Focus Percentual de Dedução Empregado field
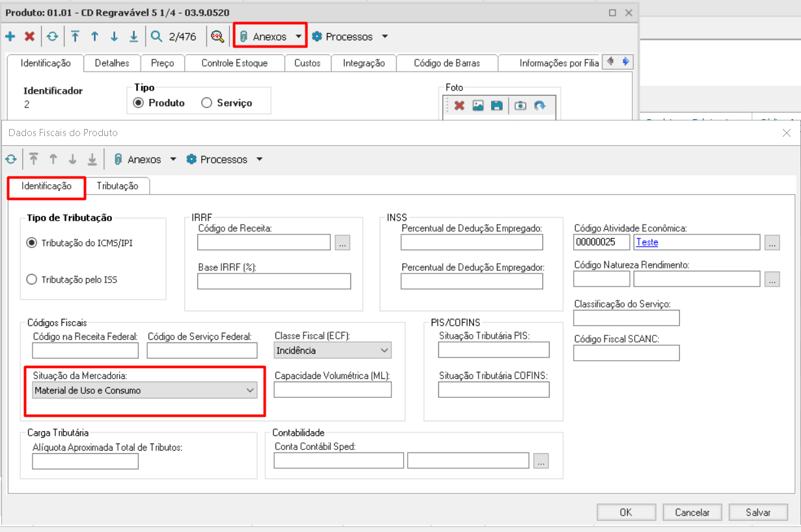 [471, 242]
